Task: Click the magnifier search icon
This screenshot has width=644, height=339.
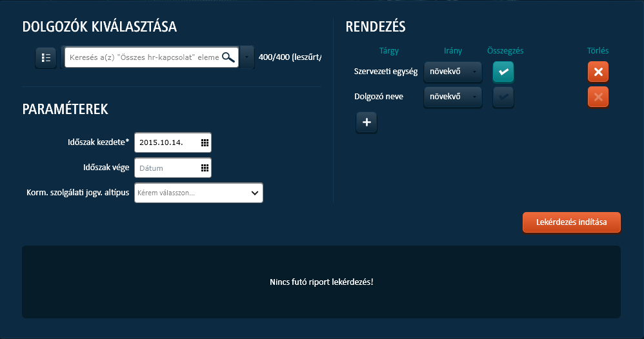Action: tap(228, 57)
